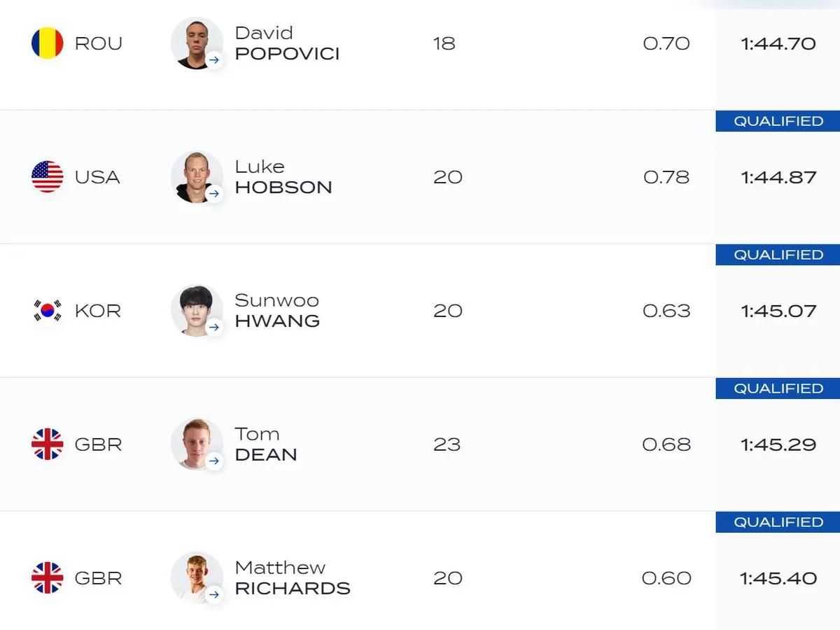Click the USA flag icon
The width and height of the screenshot is (840, 630).
tap(48, 177)
